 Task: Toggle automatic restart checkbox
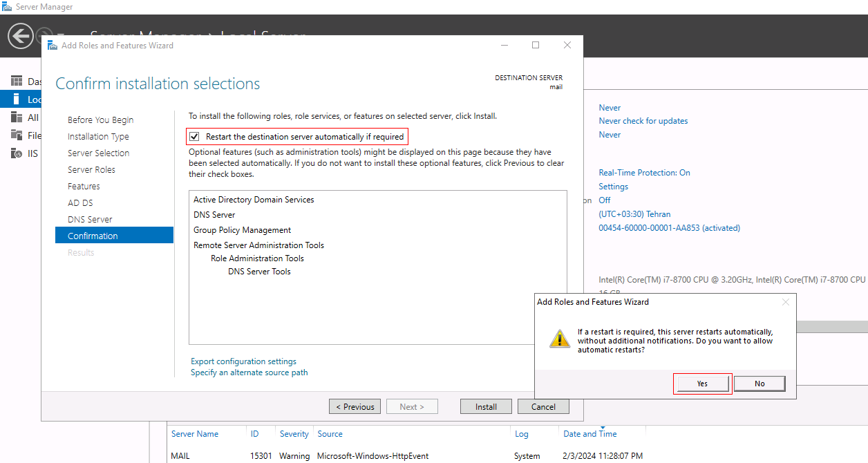click(195, 137)
